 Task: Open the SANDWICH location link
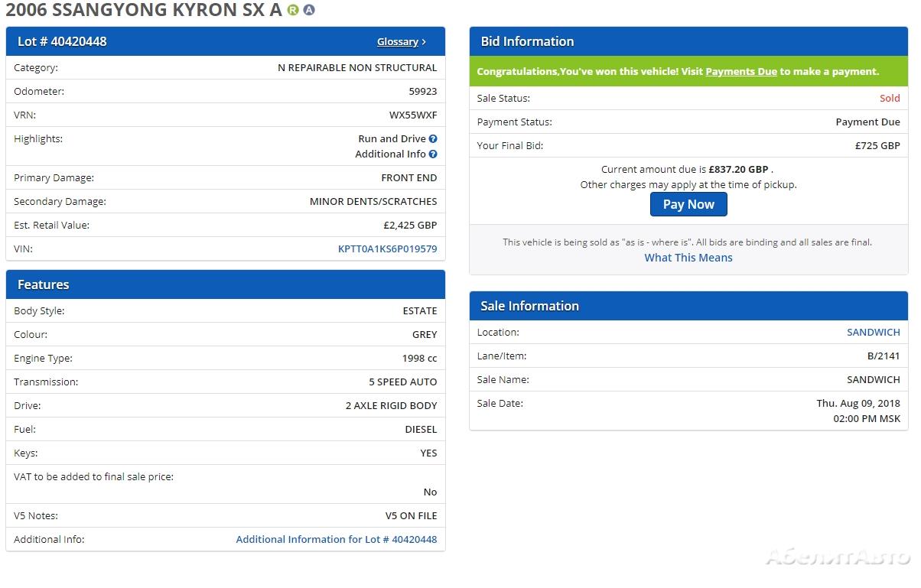coord(873,333)
